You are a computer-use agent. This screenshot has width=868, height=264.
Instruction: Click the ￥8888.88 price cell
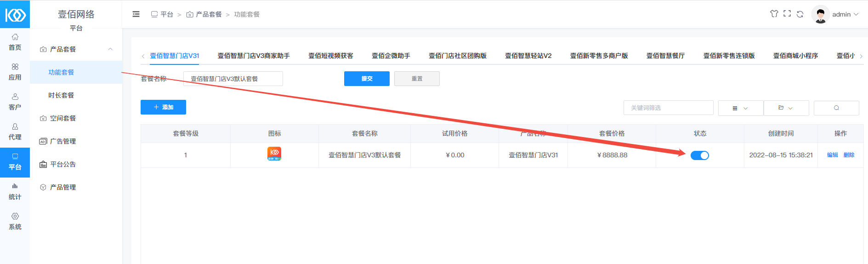point(612,155)
